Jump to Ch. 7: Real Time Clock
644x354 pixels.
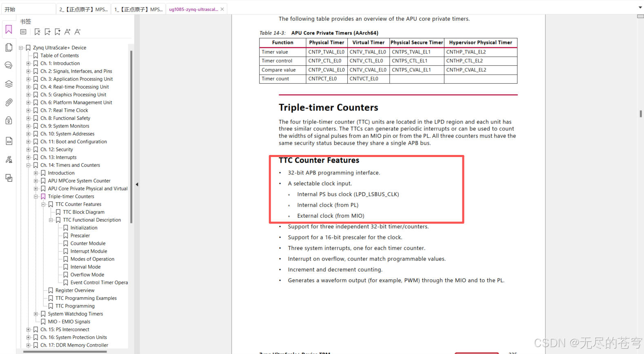64,110
